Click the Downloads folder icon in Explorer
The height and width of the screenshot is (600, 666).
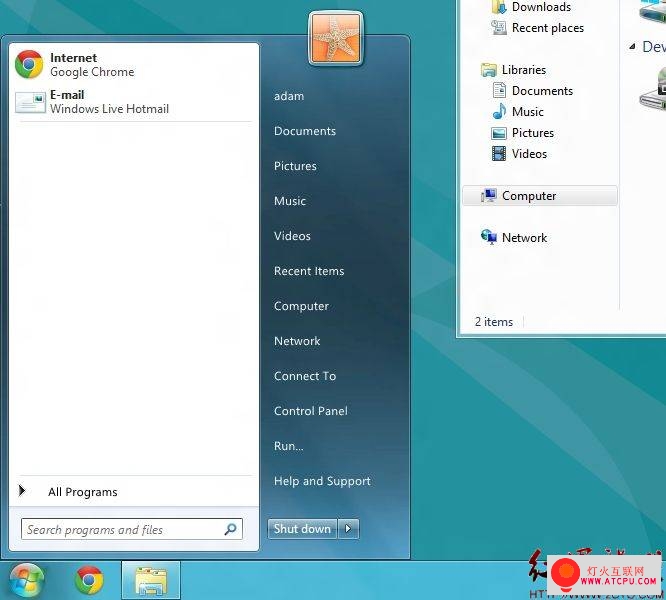coord(499,7)
